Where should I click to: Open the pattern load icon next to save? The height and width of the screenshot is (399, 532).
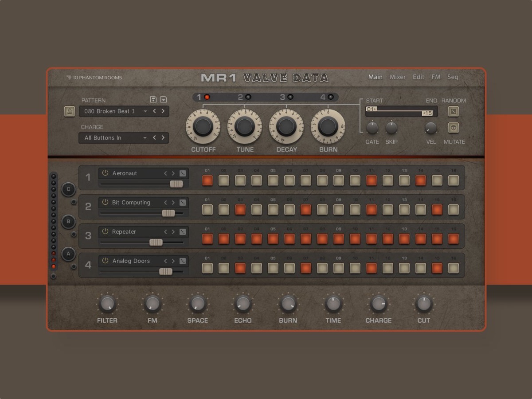pos(163,99)
